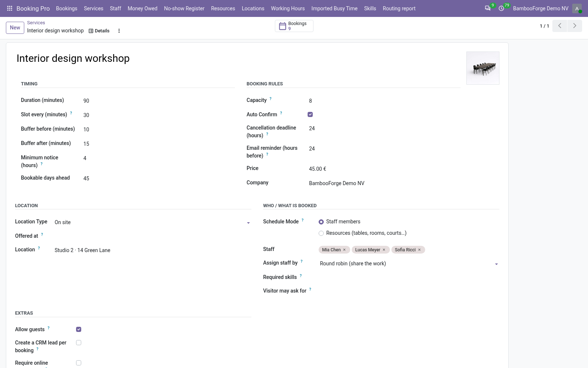Go to the previous record arrow
Image resolution: width=588 pixels, height=368 pixels.
point(560,26)
